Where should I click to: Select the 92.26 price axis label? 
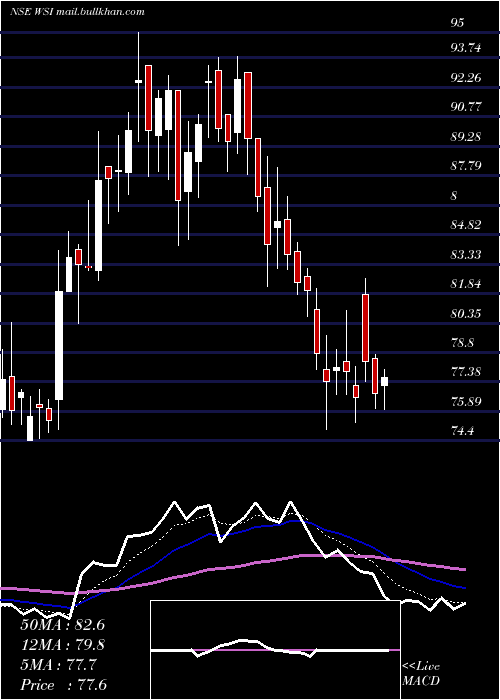coord(466,78)
